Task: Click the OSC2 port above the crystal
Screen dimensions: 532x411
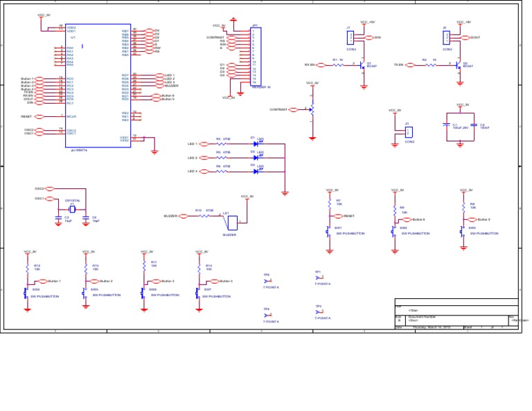Action: pos(50,189)
